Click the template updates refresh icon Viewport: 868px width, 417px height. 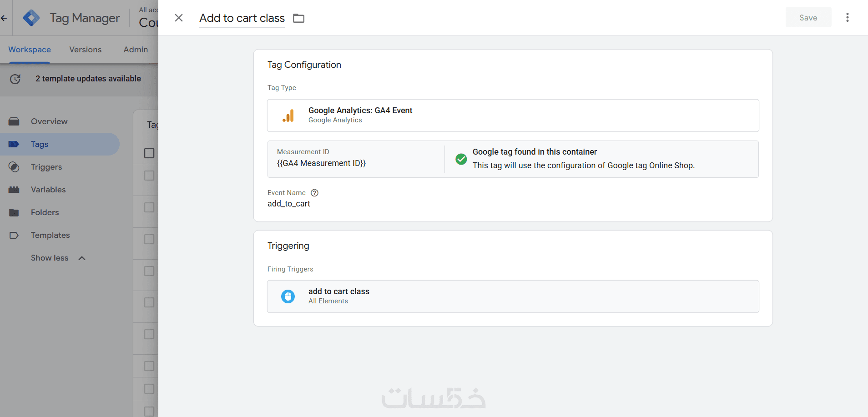(x=15, y=79)
